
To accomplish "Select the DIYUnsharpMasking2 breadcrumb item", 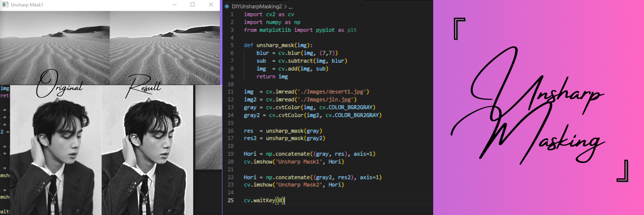I will tap(257, 7).
